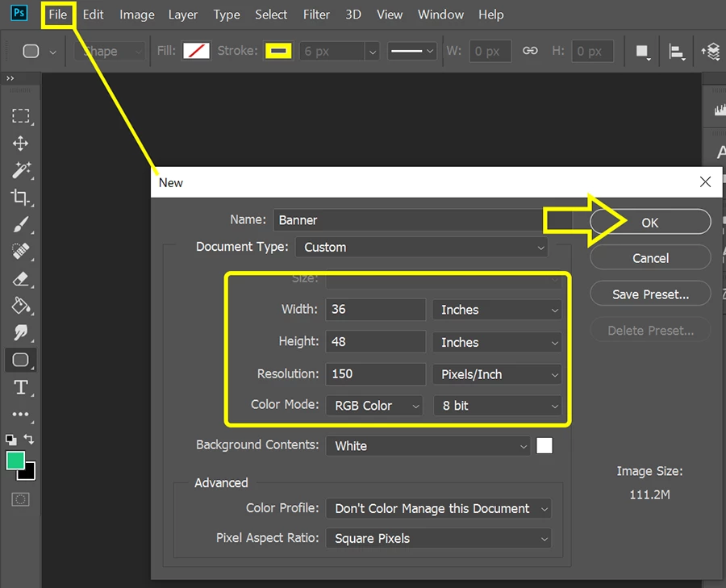Open the tool preset picker in options bar

[38, 51]
